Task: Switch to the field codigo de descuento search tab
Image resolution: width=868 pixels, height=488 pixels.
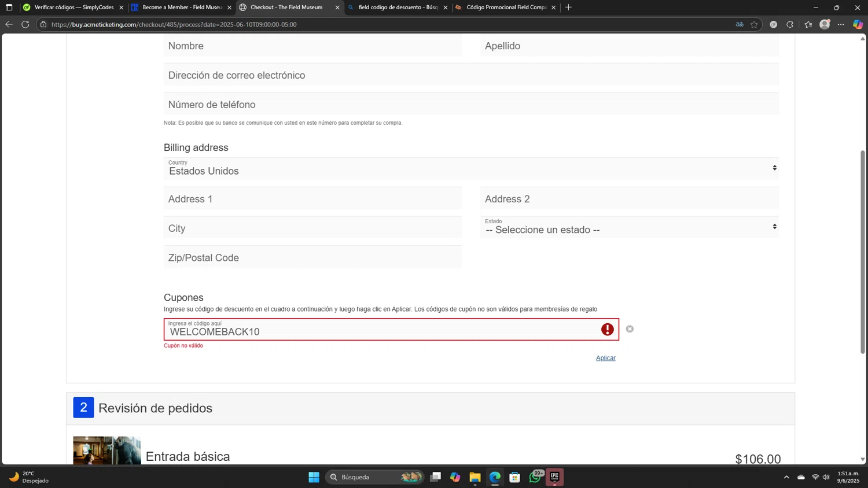Action: point(398,8)
